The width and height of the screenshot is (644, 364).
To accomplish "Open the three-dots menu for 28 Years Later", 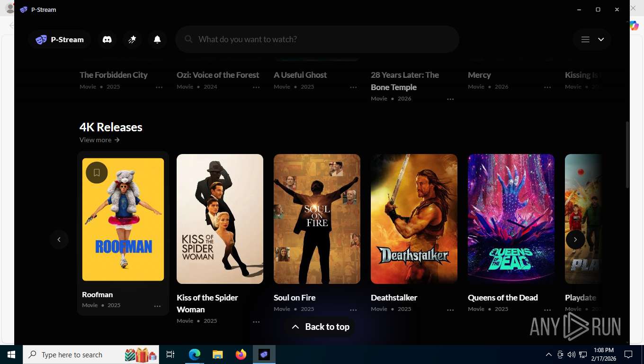I will tap(450, 99).
